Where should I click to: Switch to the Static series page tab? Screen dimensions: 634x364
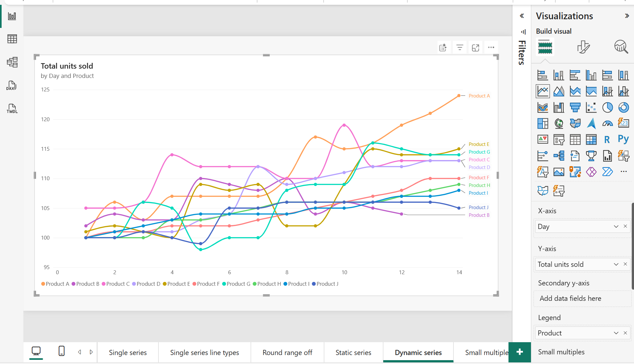click(353, 352)
